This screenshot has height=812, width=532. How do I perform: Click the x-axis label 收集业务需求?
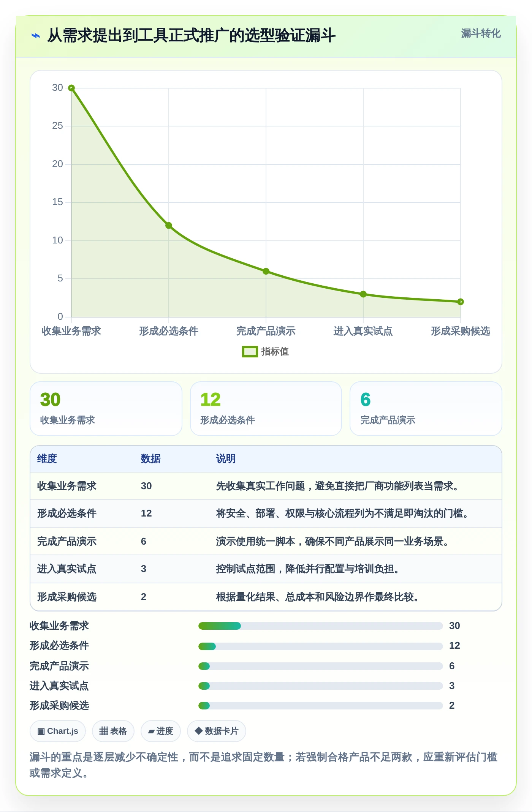coord(71,331)
